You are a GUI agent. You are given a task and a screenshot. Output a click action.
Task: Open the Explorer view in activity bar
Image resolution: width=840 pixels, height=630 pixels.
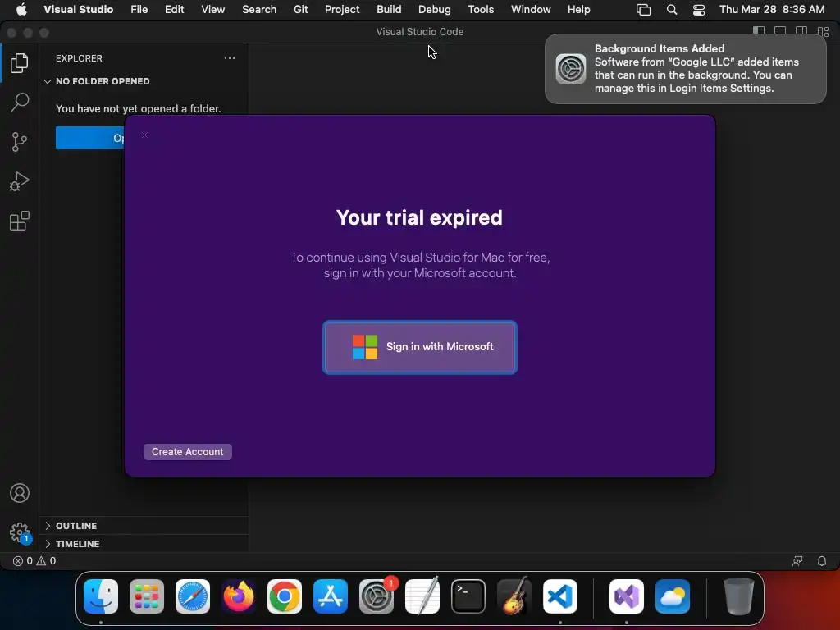[20, 63]
